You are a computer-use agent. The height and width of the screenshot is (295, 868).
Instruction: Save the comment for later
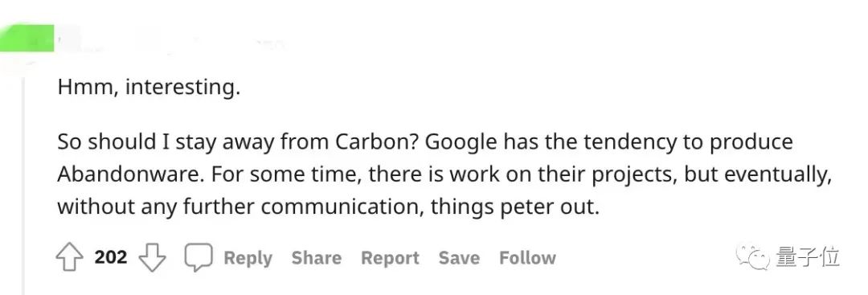coord(459,257)
